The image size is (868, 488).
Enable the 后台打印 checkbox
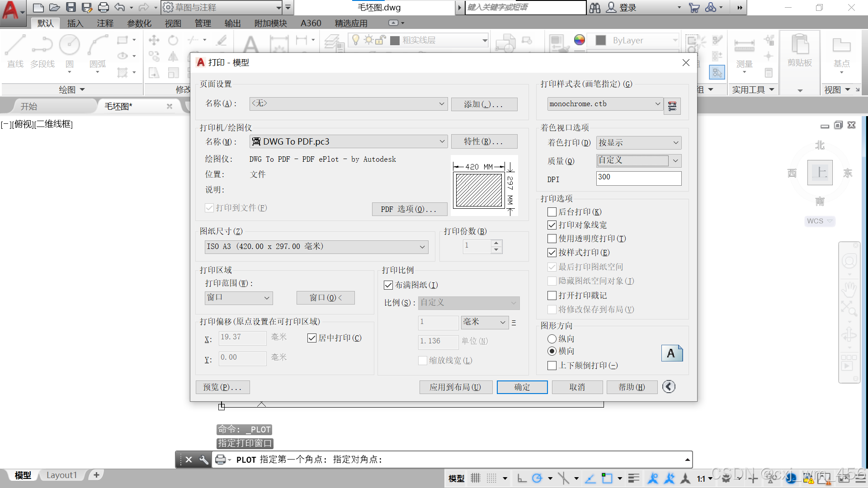click(x=552, y=212)
